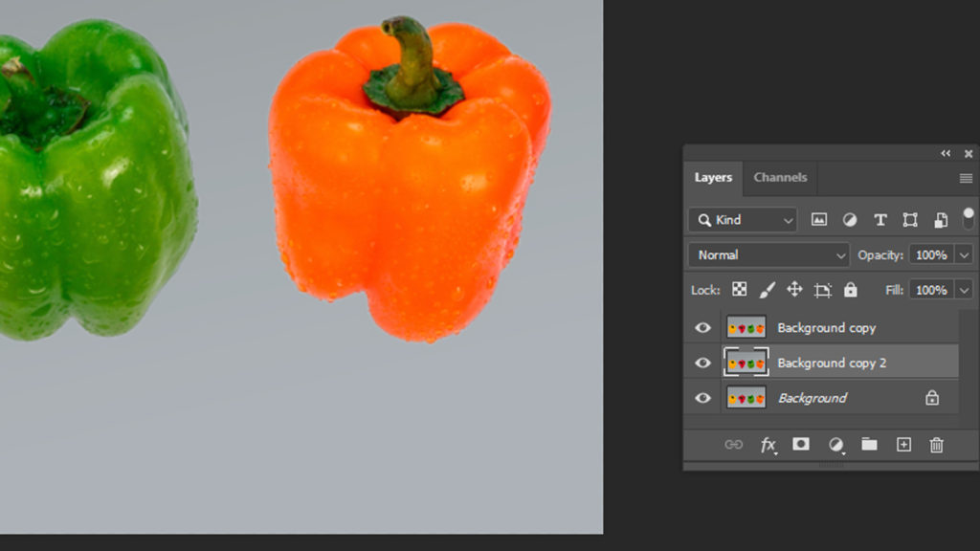This screenshot has height=551, width=980.
Task: Open the Normal blend mode dropdown
Action: tap(768, 254)
